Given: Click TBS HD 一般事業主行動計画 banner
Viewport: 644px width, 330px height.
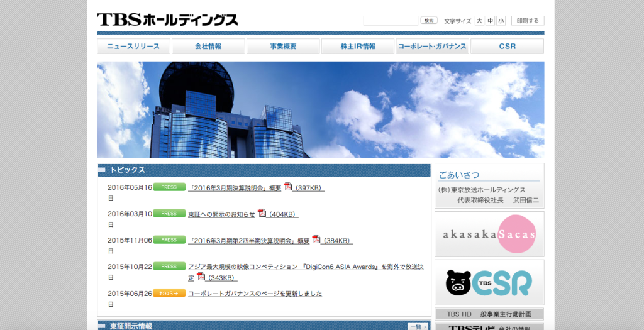Looking at the screenshot, I should coord(489,314).
